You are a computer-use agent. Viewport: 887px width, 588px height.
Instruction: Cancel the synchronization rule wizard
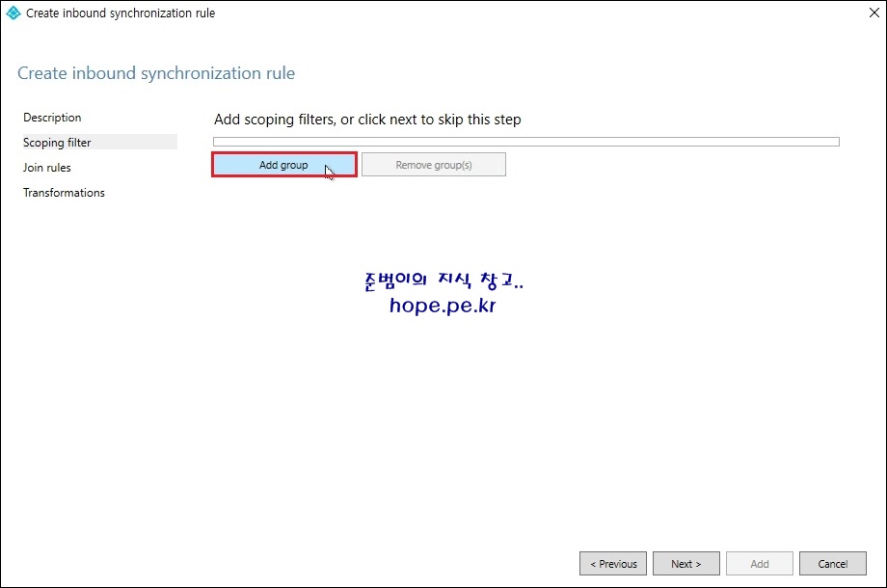click(833, 564)
